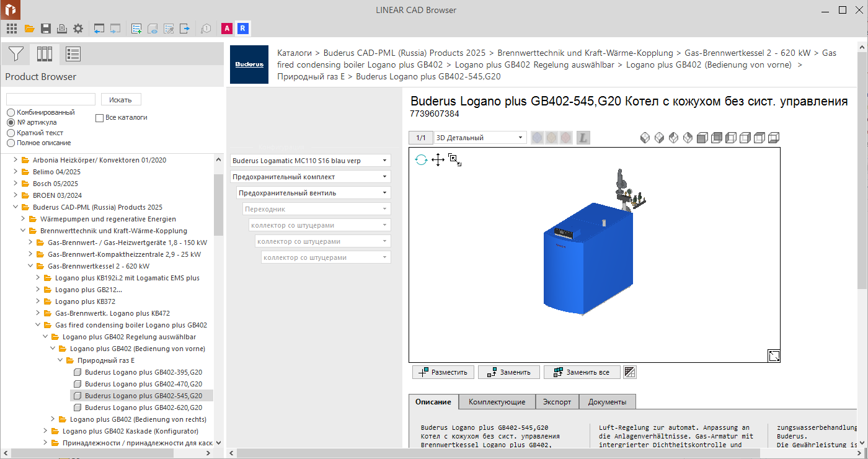Open the list view panel icon
This screenshot has height=459, width=868.
point(73,55)
